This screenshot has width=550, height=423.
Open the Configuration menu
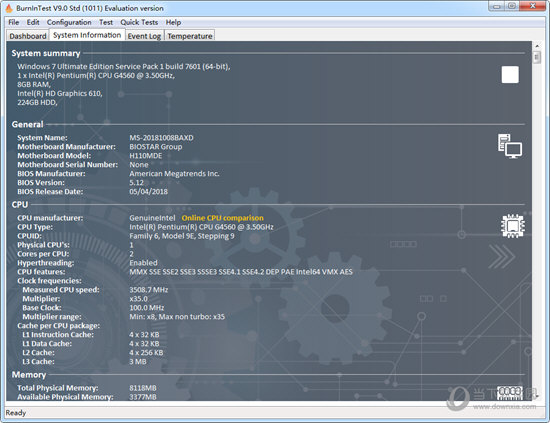(x=69, y=22)
